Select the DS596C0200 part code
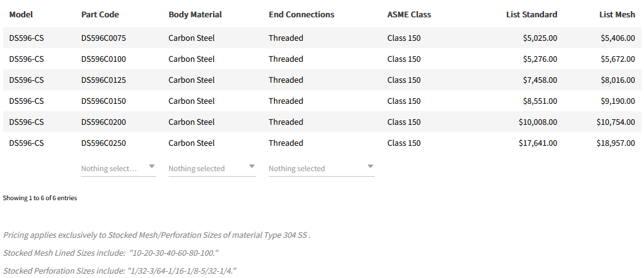 click(104, 122)
